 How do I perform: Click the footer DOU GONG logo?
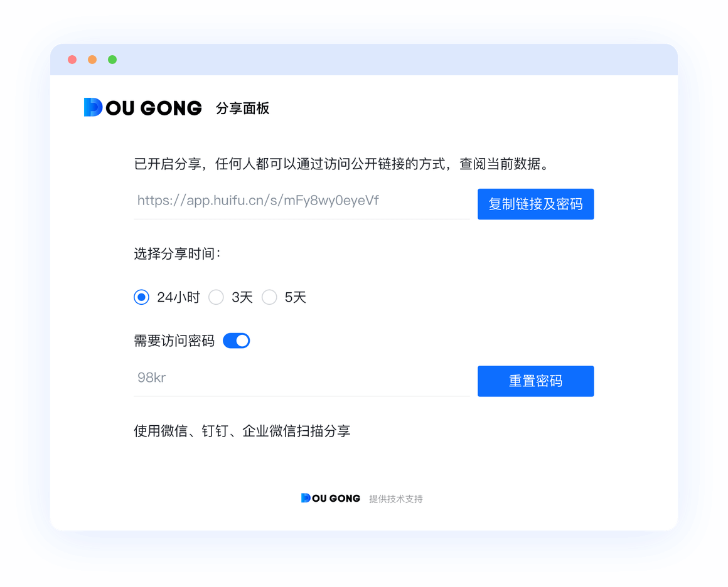click(331, 498)
